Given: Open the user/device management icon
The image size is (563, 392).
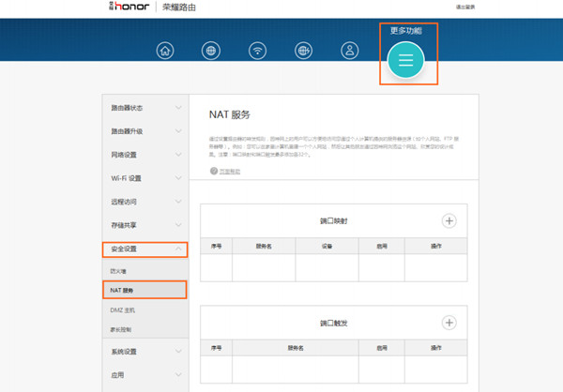Looking at the screenshot, I should [349, 51].
